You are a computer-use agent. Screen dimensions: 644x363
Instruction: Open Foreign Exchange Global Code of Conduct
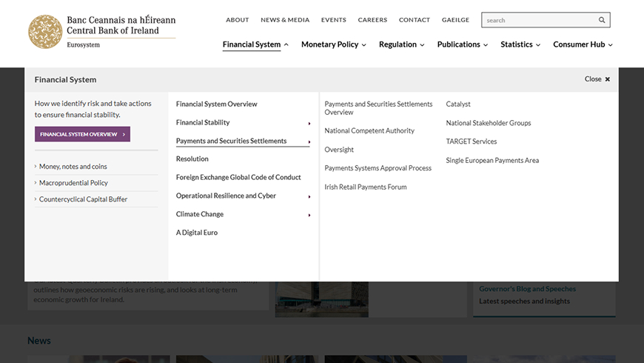238,177
